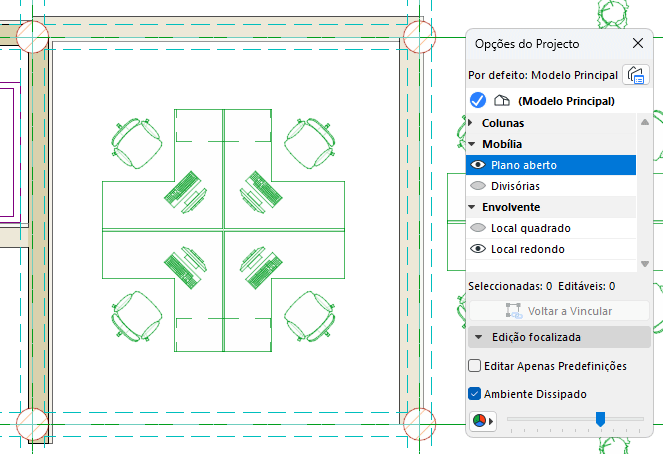The height and width of the screenshot is (454, 663).
Task: Click the house icon next to Modelo Principal
Action: point(502,101)
